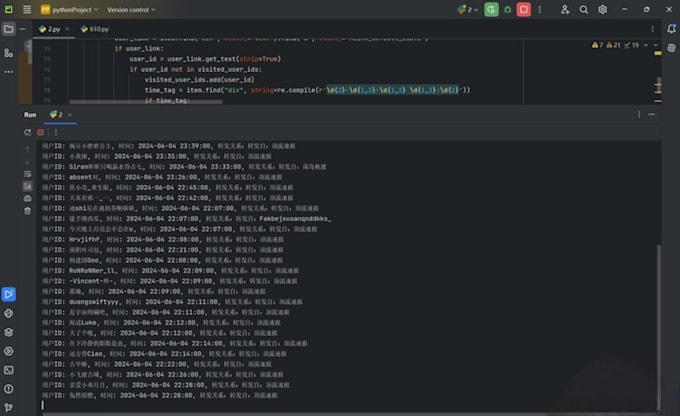Open the Run tool window sidebar button
The height and width of the screenshot is (416, 680).
[x=9, y=294]
